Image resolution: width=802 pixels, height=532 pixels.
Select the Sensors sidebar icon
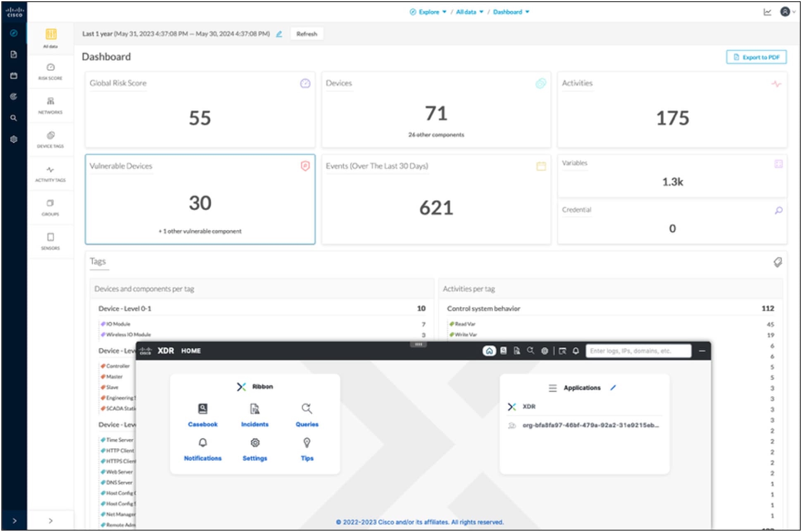click(50, 241)
